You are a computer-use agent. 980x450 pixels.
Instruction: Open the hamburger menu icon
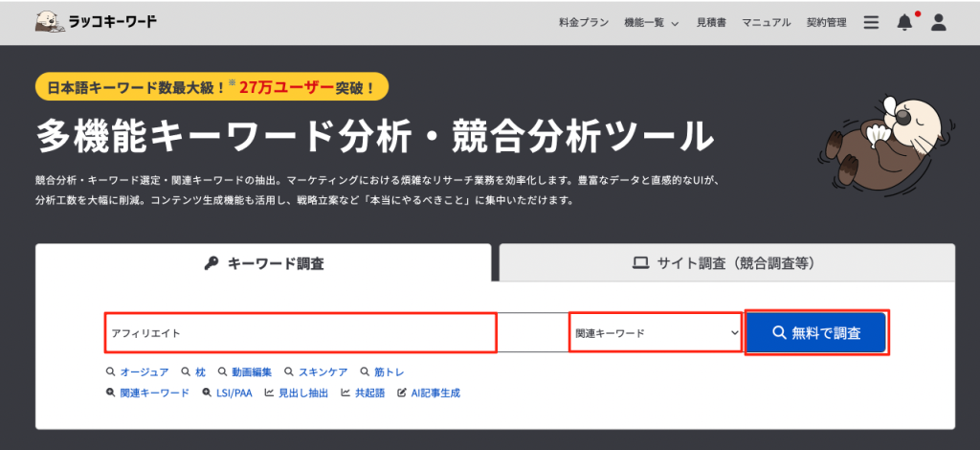870,22
